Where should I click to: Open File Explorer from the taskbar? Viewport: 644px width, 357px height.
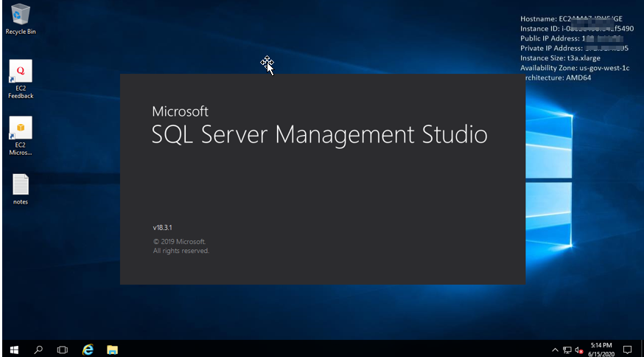point(112,350)
